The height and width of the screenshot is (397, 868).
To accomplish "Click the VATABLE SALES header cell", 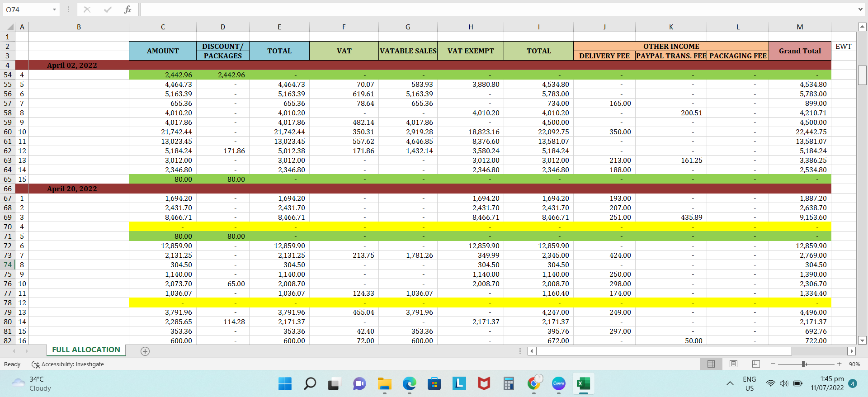I will (x=408, y=51).
